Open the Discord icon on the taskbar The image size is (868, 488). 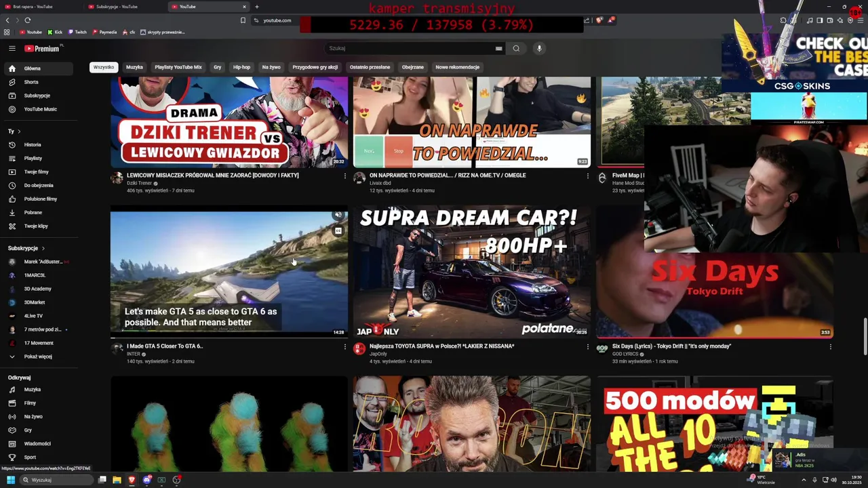[146, 480]
